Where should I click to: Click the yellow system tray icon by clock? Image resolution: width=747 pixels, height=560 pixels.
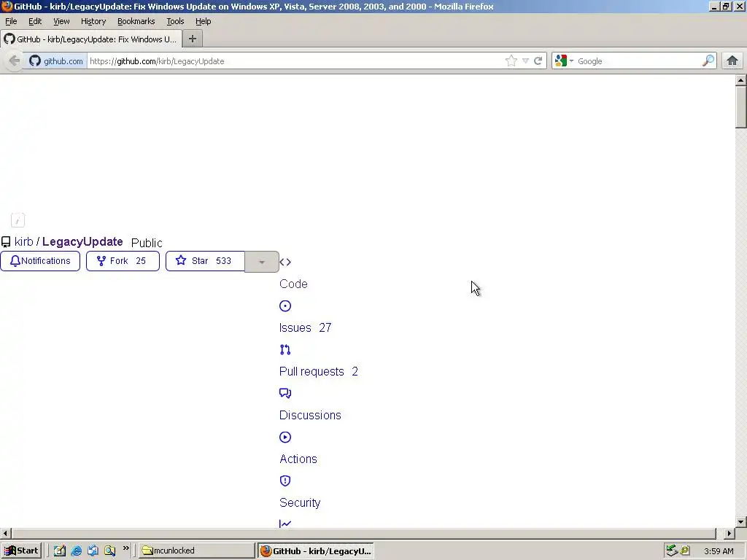coord(686,551)
